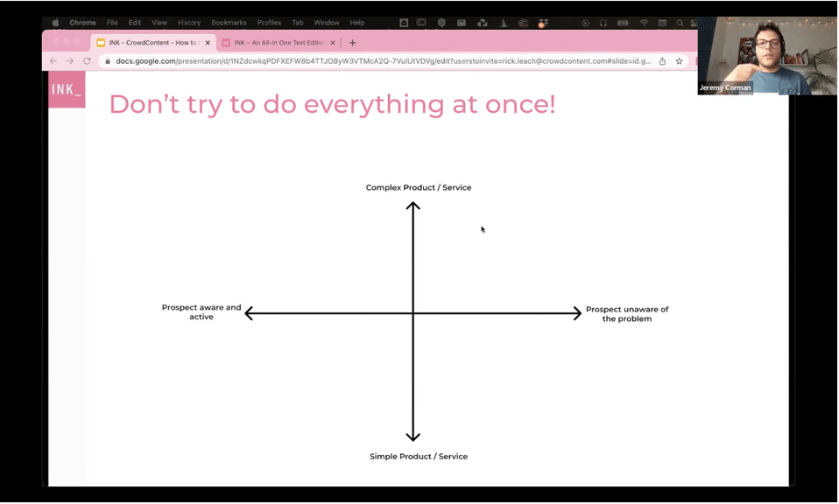839x504 pixels.
Task: Close the INK All-in One Text Editing tab
Action: coord(333,43)
